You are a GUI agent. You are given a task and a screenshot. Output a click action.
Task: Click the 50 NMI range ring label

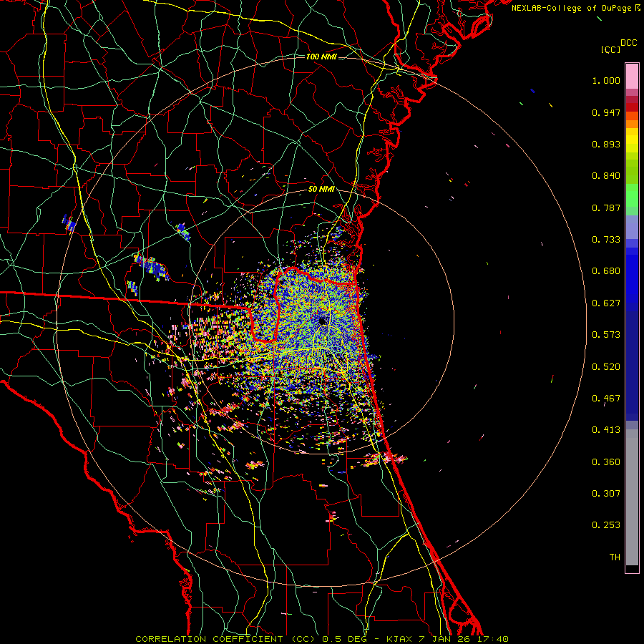(x=321, y=190)
